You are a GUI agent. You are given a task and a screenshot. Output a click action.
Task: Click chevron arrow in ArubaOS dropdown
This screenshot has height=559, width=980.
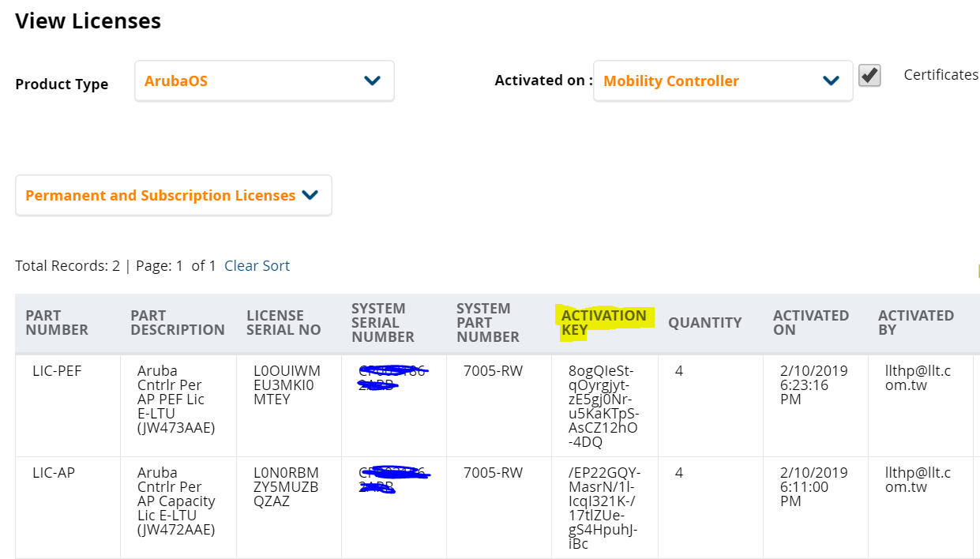[372, 81]
